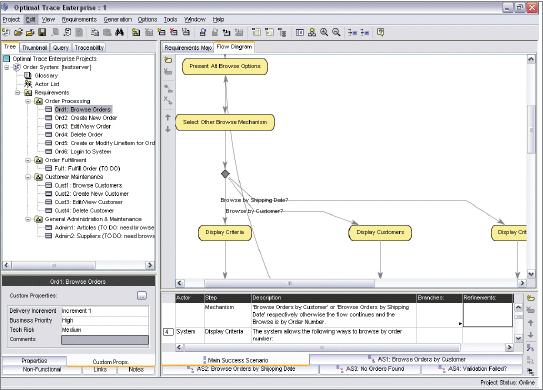Click the Glossary book icon in tree

(28, 76)
